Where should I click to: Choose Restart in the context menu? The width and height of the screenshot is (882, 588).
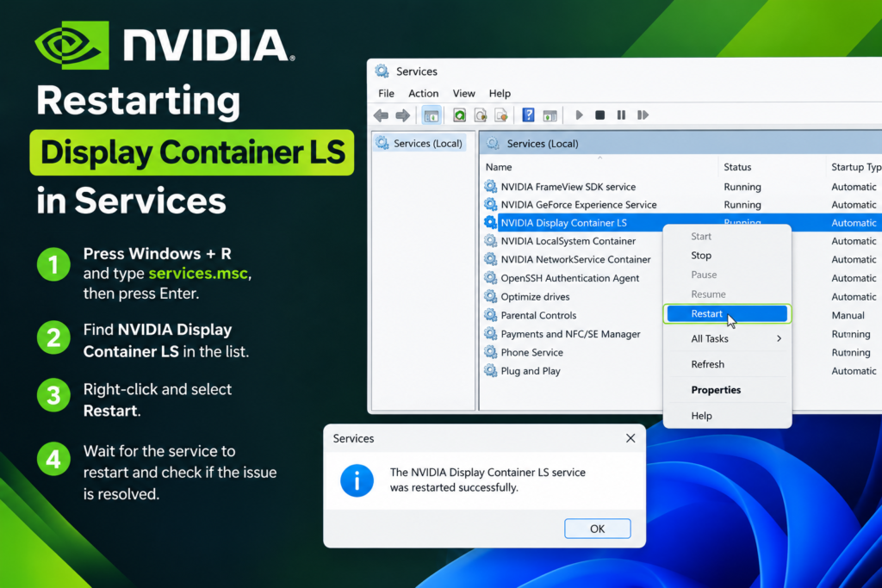pyautogui.click(x=727, y=313)
